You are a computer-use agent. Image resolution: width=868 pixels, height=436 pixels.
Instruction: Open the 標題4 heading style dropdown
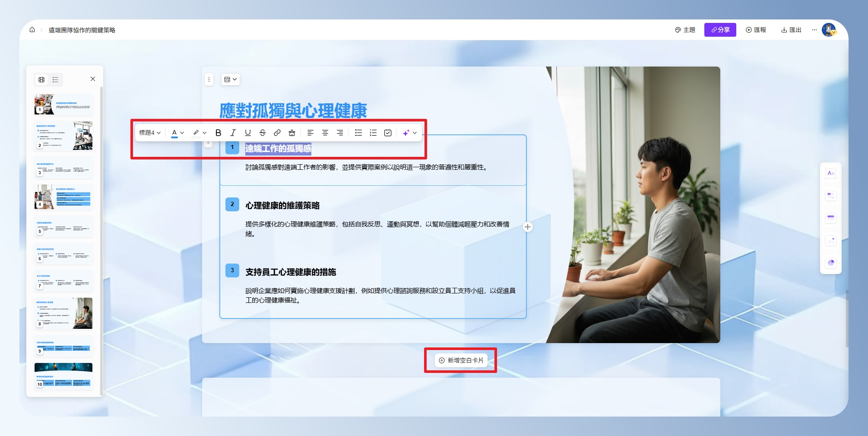tap(149, 133)
